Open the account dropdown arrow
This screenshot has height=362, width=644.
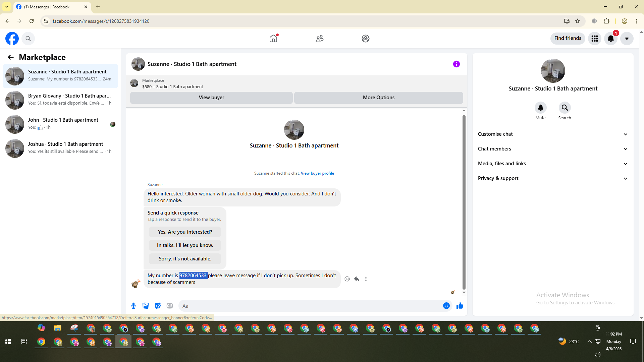point(627,39)
